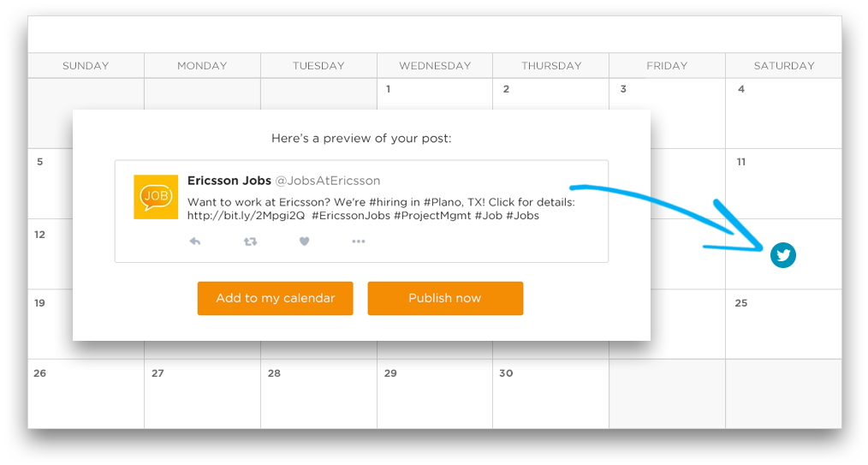Click the retweet icon in tweet preview
Screen dimensions: 868x465
point(250,241)
